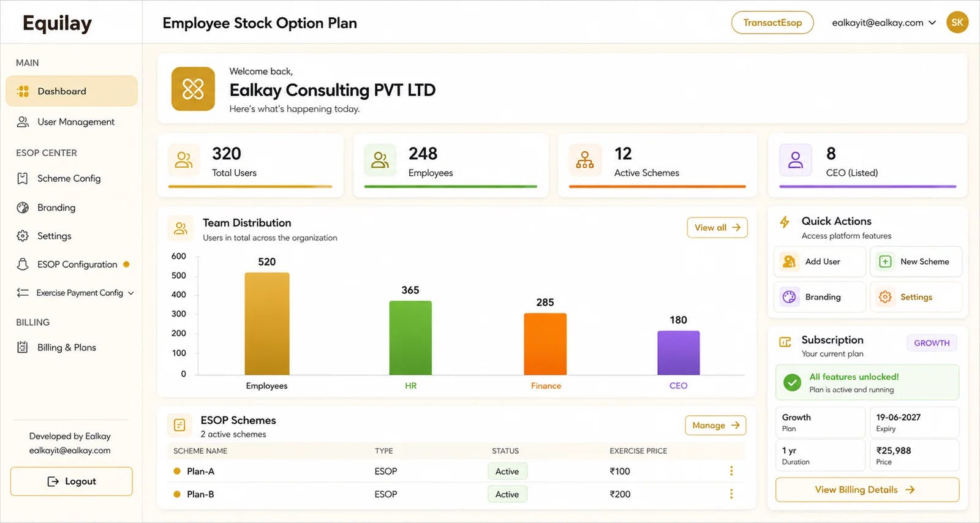980x523 pixels.
Task: Click the Settings gear icon in sidebar
Action: pyautogui.click(x=23, y=236)
